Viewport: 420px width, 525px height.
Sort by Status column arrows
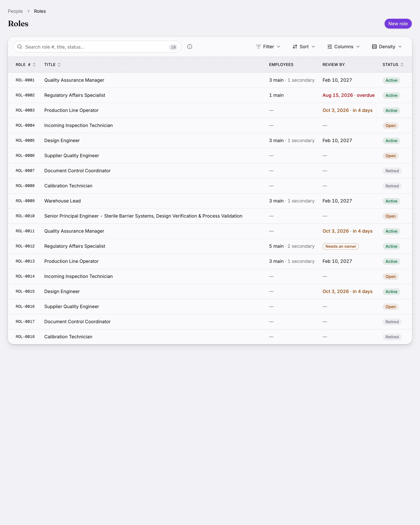pyautogui.click(x=402, y=64)
